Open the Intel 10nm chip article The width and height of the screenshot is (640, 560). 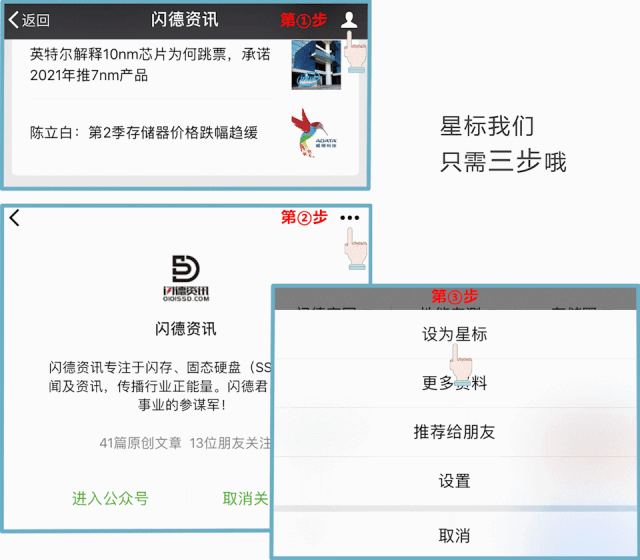point(150,64)
